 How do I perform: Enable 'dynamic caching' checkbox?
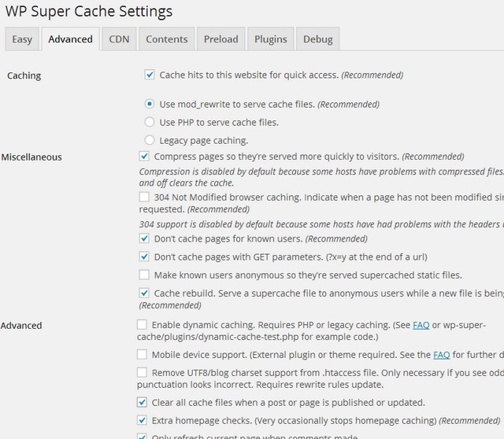tap(142, 325)
